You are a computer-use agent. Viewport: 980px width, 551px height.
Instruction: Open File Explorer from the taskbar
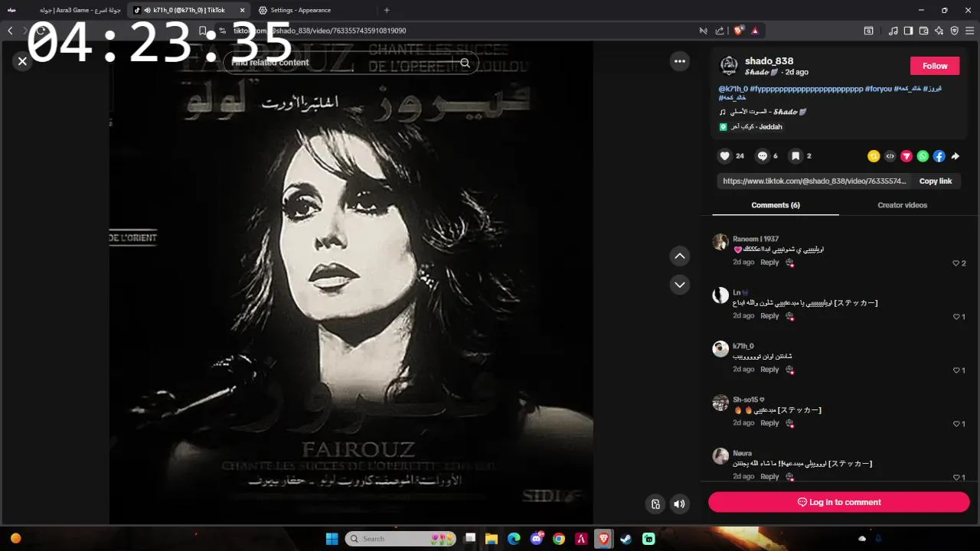pyautogui.click(x=492, y=539)
